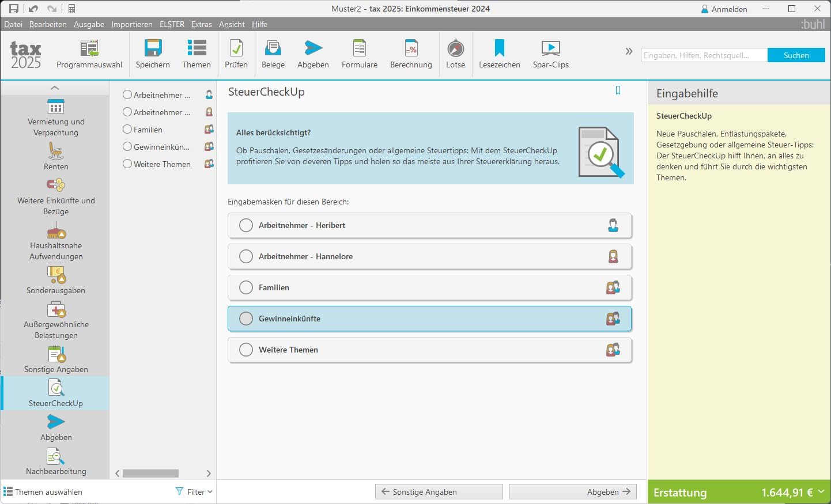Go back to Sonstige Angaben

pos(439,492)
